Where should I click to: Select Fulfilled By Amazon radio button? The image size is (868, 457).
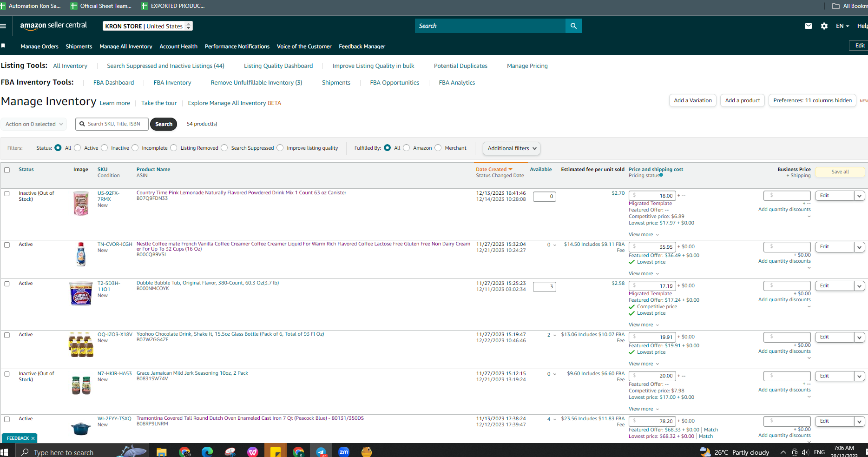[407, 148]
